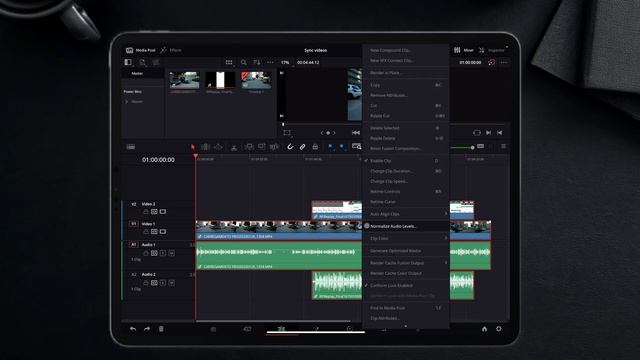This screenshot has width=640, height=360.
Task: Disable the Video 2 track monitor icon
Action: pos(163,212)
